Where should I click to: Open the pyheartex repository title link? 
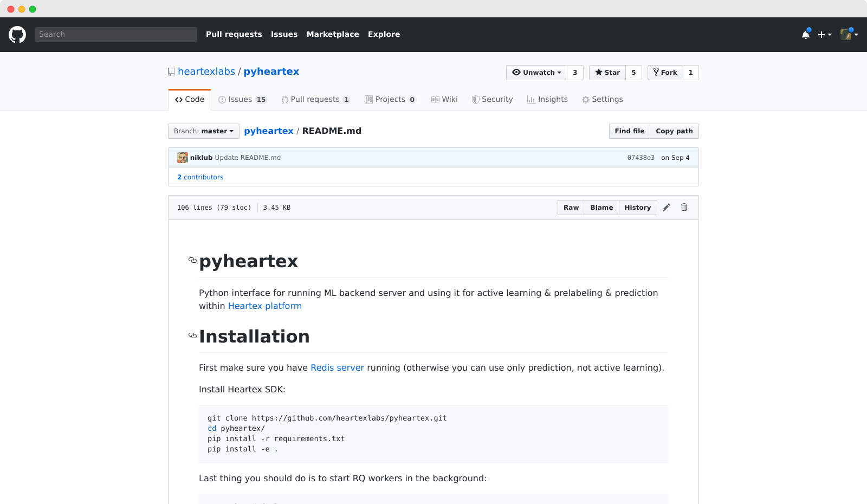pyautogui.click(x=271, y=72)
